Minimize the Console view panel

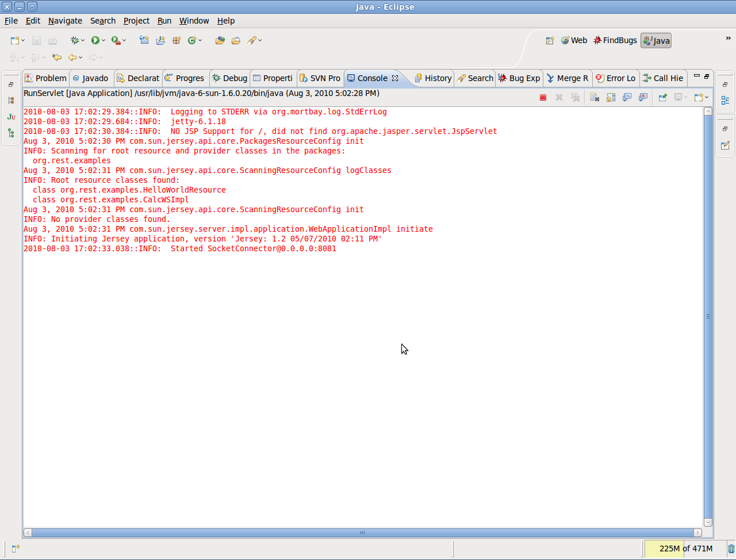(x=697, y=76)
